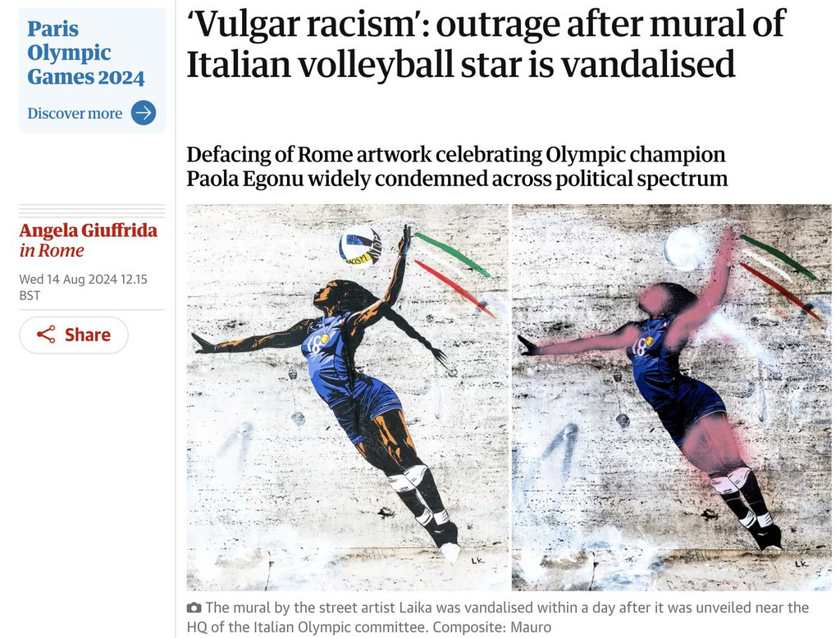Open author Angela Giuffrida's profile
840x638 pixels.
tap(89, 230)
